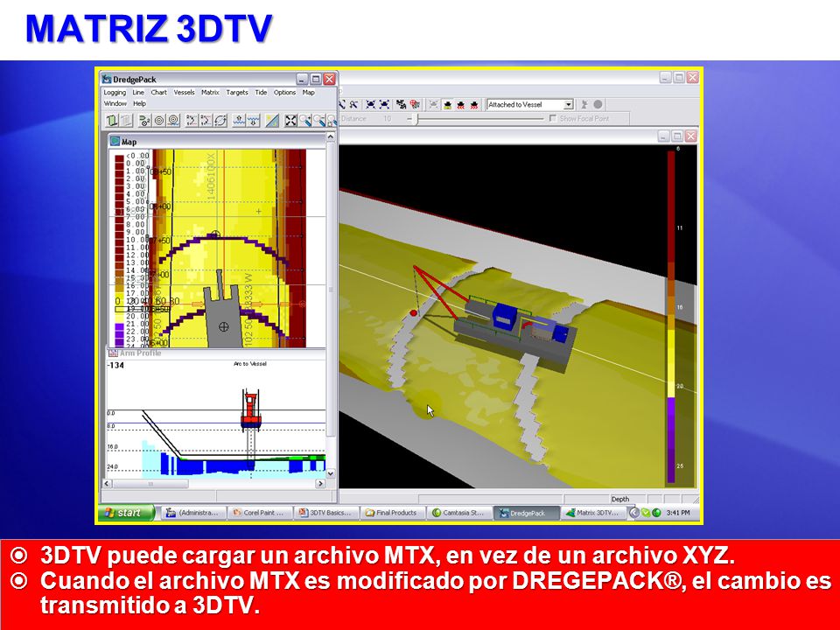Click the second line swap toolbar icon
840x630 pixels.
[x=206, y=120]
